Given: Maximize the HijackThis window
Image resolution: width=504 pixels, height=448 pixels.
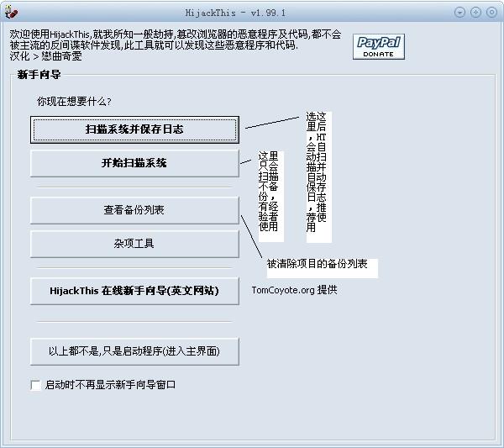Looking at the screenshot, I should (x=475, y=13).
